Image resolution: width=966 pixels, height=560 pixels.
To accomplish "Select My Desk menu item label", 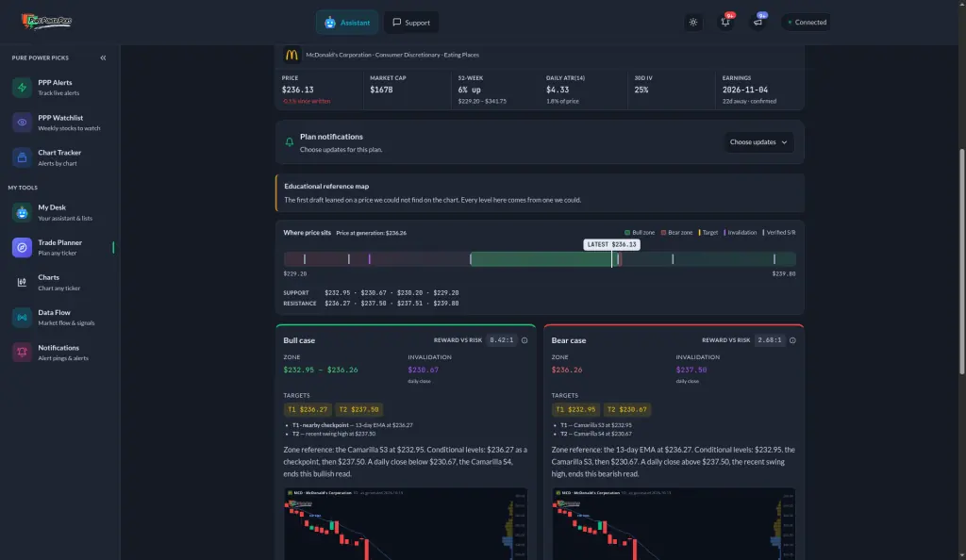I will pos(52,207).
